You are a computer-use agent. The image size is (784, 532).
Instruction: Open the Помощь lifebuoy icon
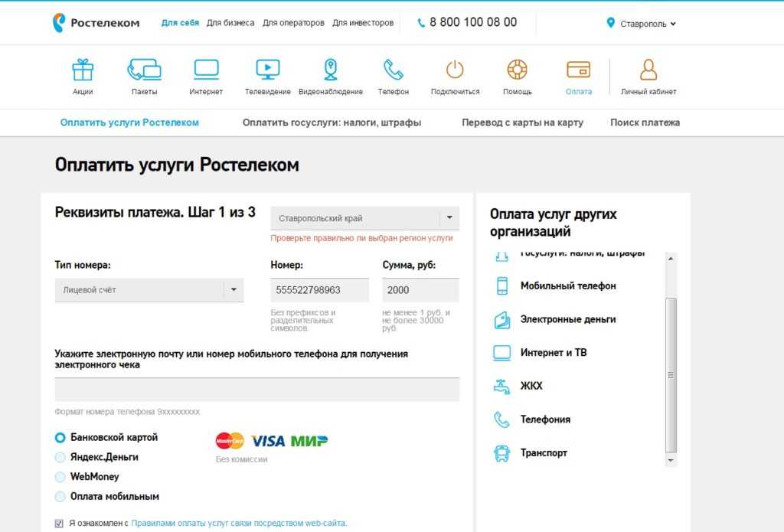pos(517,70)
